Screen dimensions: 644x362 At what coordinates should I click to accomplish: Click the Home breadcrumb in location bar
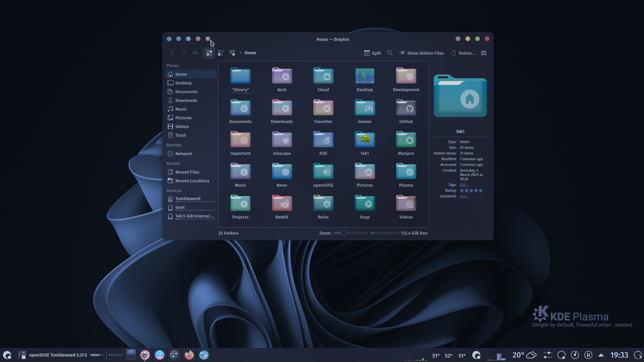click(x=250, y=53)
